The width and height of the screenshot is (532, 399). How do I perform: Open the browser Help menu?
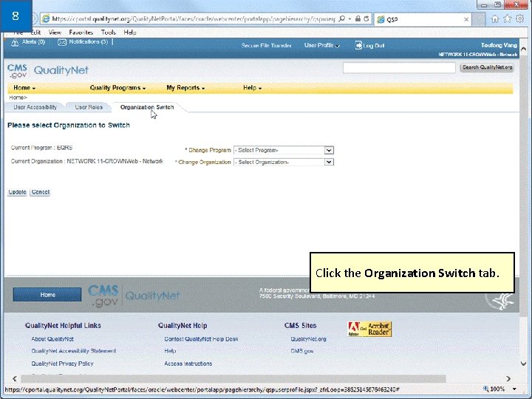pos(130,33)
